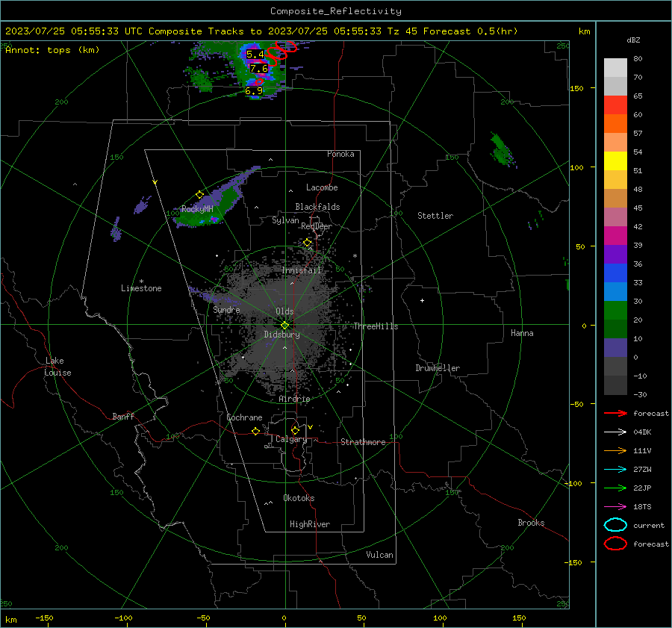Click the yellow diamond marker above Calgary
672x628 pixels.
point(295,430)
